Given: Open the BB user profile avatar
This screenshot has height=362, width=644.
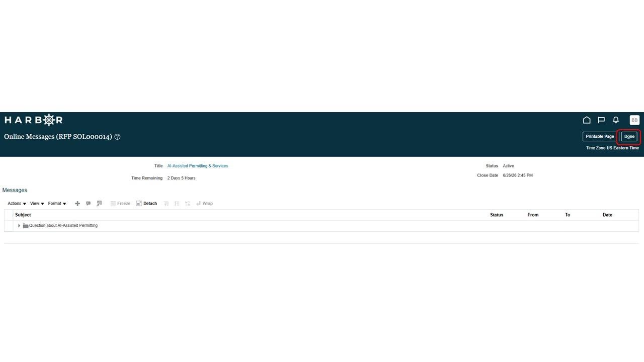Looking at the screenshot, I should [634, 120].
